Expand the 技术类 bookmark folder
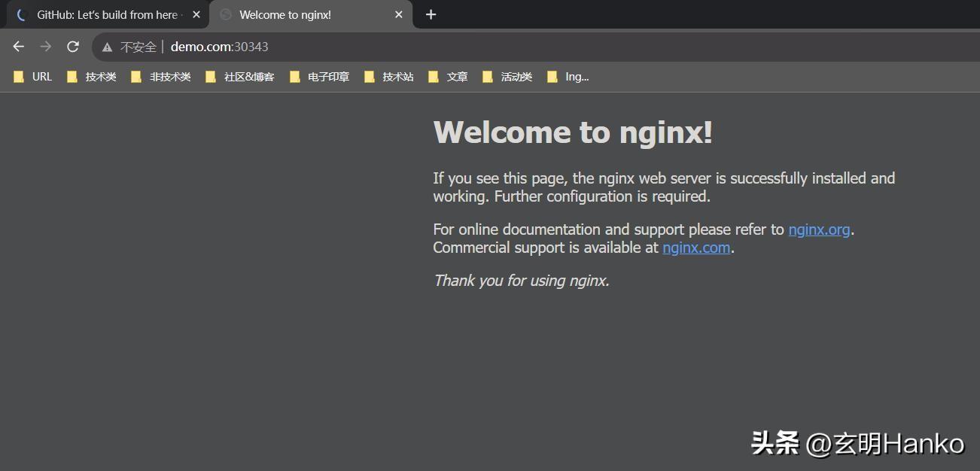The image size is (980, 471). pos(92,77)
